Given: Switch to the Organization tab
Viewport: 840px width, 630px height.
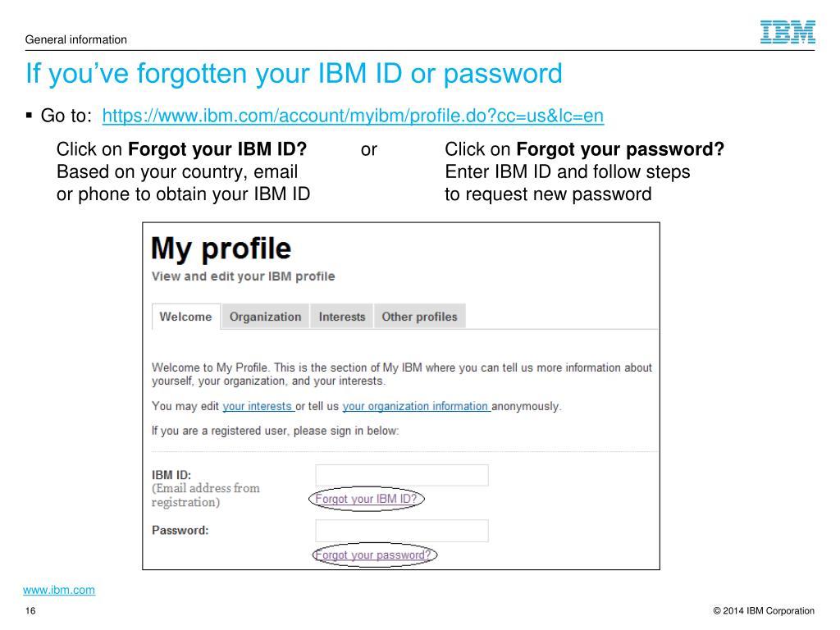Looking at the screenshot, I should pos(265,317).
